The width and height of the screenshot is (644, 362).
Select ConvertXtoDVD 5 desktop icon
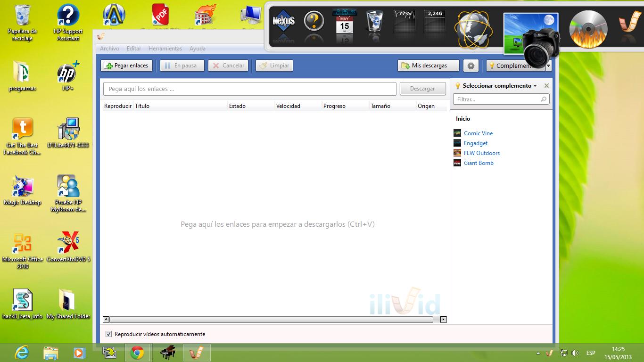[68, 247]
